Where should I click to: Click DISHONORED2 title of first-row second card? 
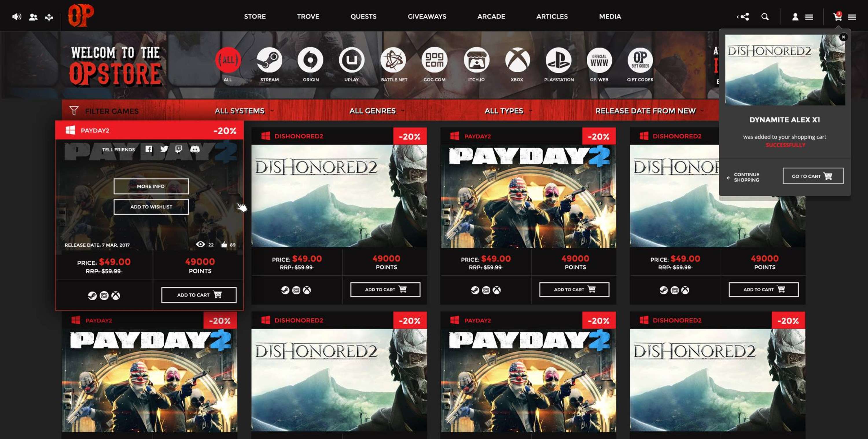(x=299, y=136)
